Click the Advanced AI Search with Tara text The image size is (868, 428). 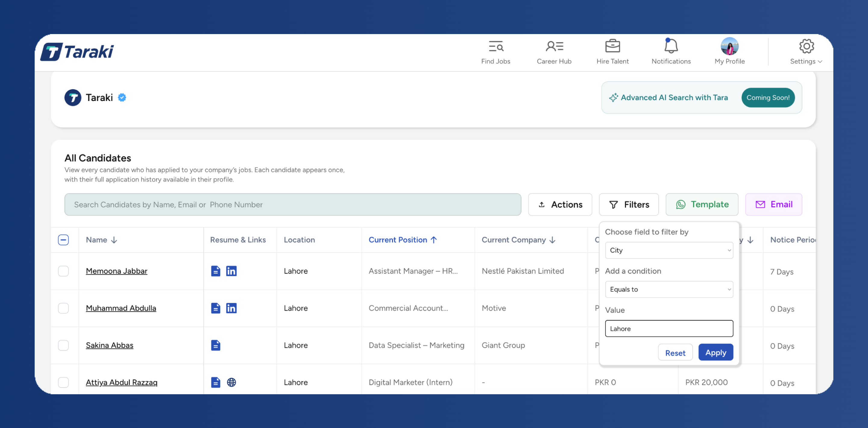pyautogui.click(x=674, y=98)
